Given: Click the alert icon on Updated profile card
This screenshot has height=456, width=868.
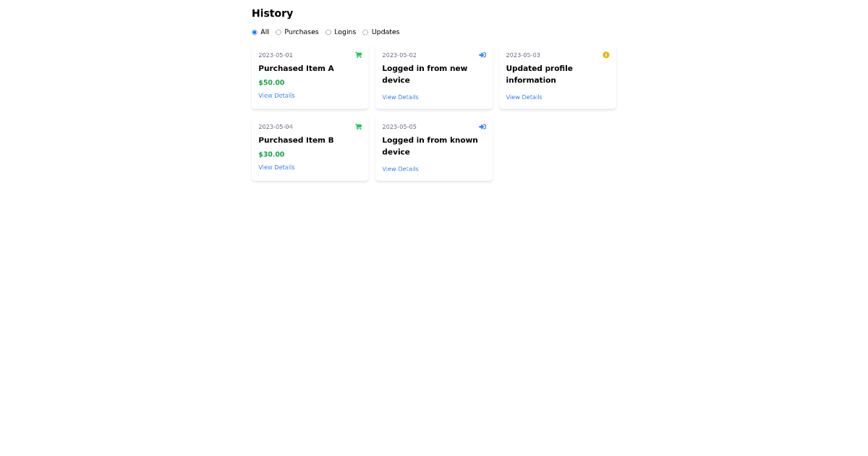Looking at the screenshot, I should click(606, 55).
